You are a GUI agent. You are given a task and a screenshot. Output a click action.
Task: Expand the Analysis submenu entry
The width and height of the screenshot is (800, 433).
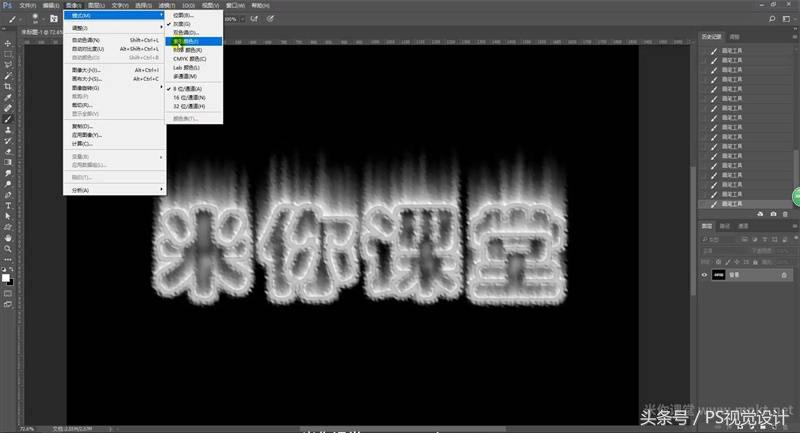(x=114, y=190)
